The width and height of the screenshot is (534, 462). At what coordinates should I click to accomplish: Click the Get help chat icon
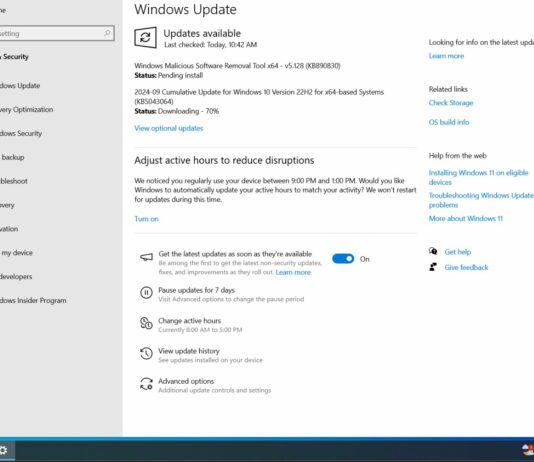[x=433, y=251]
